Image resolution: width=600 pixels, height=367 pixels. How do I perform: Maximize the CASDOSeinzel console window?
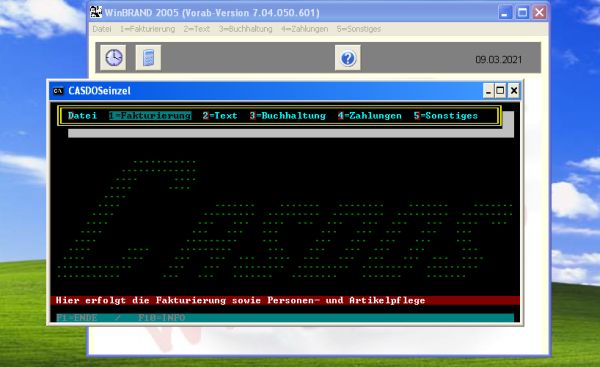500,91
